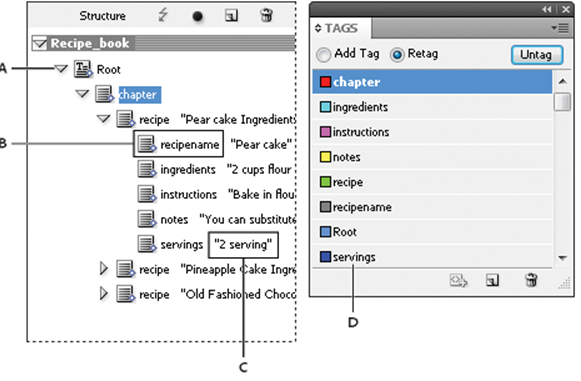Select the servings tag in Tags list

[x=432, y=256]
